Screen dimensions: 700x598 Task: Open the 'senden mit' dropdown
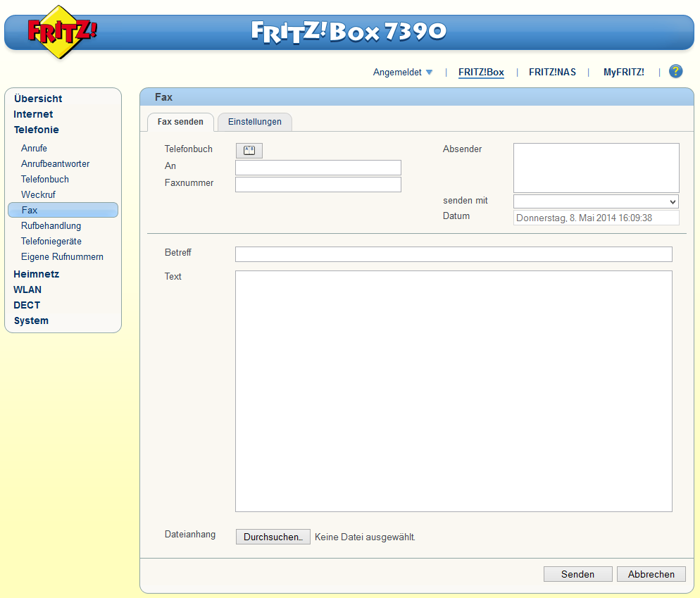tap(596, 201)
